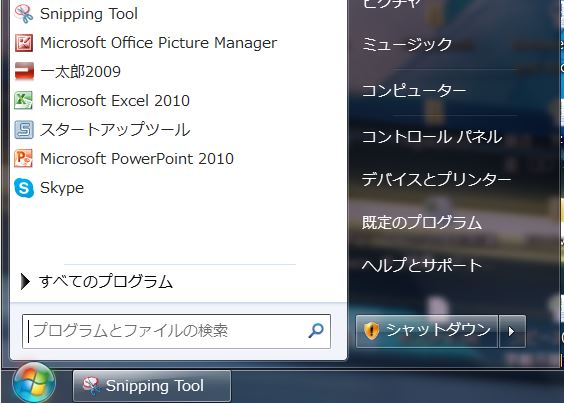Screen dimensions: 564x403
Task: Click the black triangle beside すべてのプログラム
Action: point(25,281)
